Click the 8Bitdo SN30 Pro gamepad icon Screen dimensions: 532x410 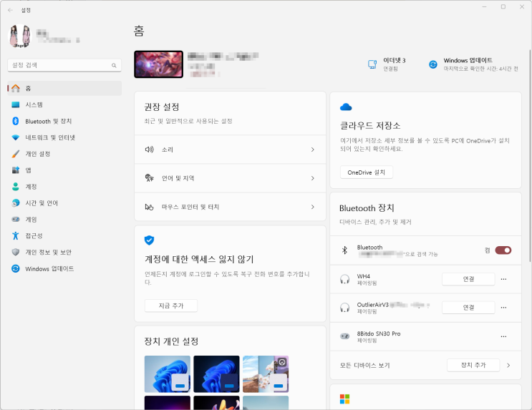coord(344,336)
